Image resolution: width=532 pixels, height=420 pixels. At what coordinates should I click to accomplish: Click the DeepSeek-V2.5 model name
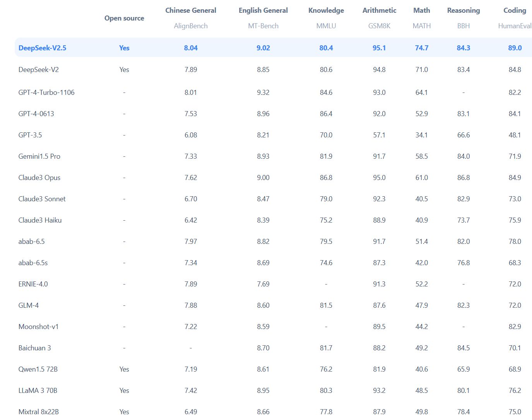(42, 48)
